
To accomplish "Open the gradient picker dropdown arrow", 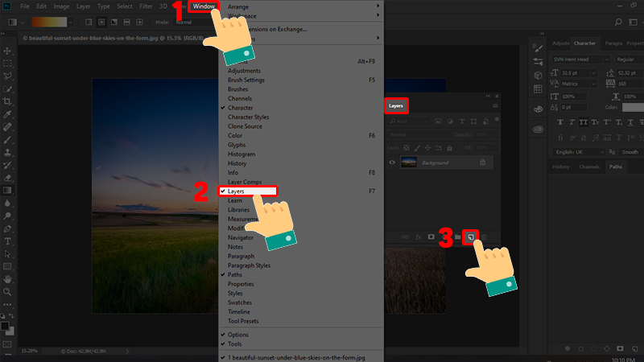I will pyautogui.click(x=71, y=23).
